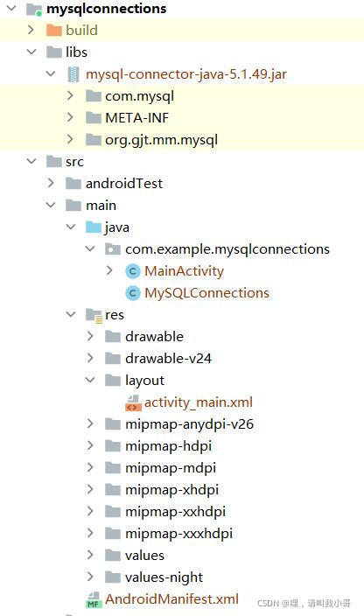Expand the mipmap-xxxhdpi folder arrow

[x=90, y=533]
